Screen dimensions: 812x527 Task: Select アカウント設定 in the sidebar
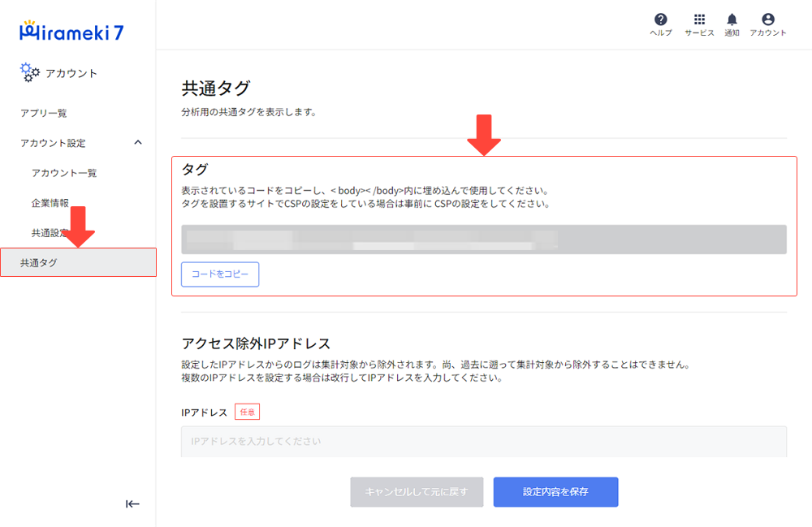[x=53, y=143]
